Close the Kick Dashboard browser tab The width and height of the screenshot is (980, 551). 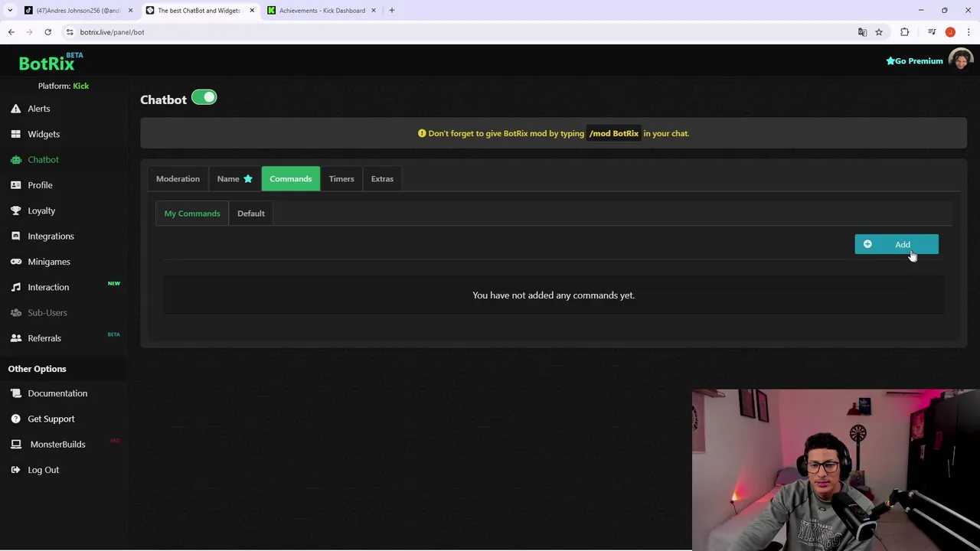point(374,11)
